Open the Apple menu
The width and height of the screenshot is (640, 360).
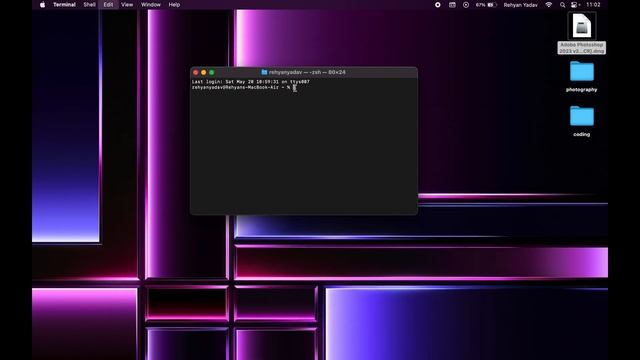(x=42, y=5)
